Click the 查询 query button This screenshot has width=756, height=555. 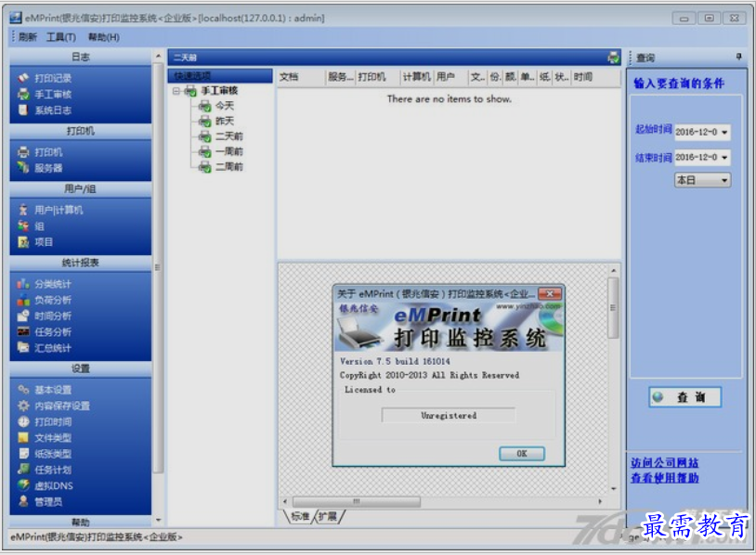(x=684, y=397)
